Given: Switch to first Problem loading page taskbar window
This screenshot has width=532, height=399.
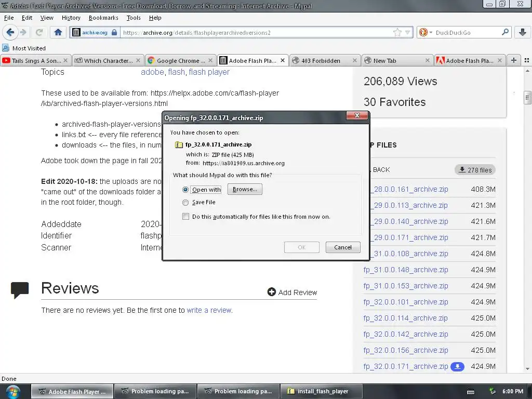Looking at the screenshot, I should tap(156, 391).
